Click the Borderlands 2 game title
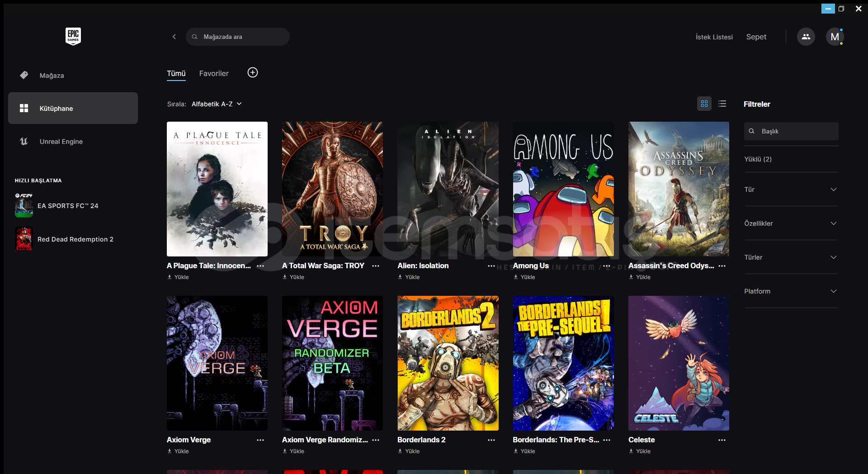This screenshot has height=474, width=868. [x=421, y=440]
